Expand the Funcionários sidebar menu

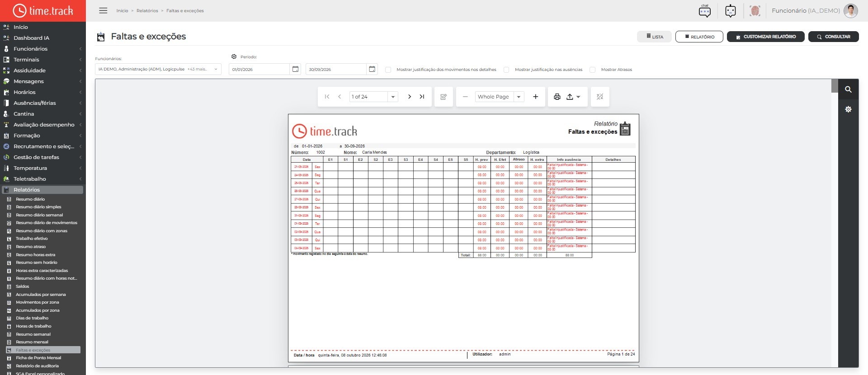43,49
